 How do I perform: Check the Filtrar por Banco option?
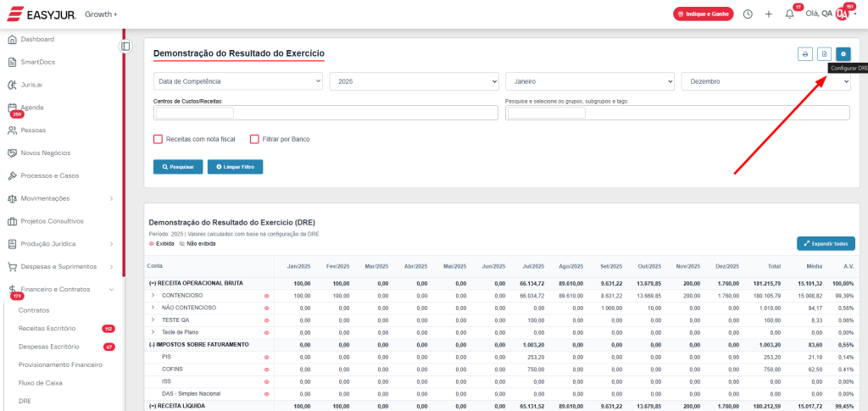[x=254, y=139]
